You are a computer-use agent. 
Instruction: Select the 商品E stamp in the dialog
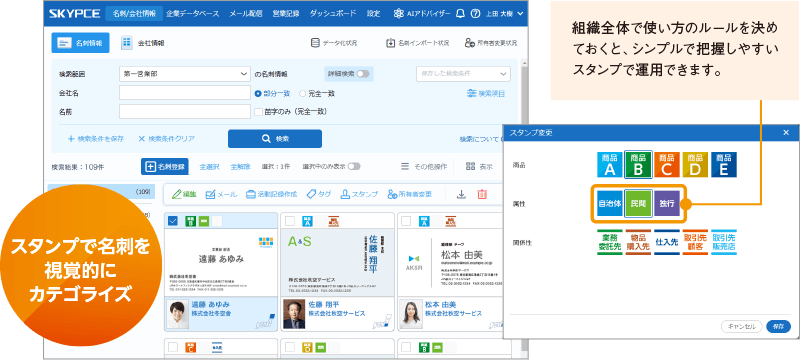click(x=723, y=165)
